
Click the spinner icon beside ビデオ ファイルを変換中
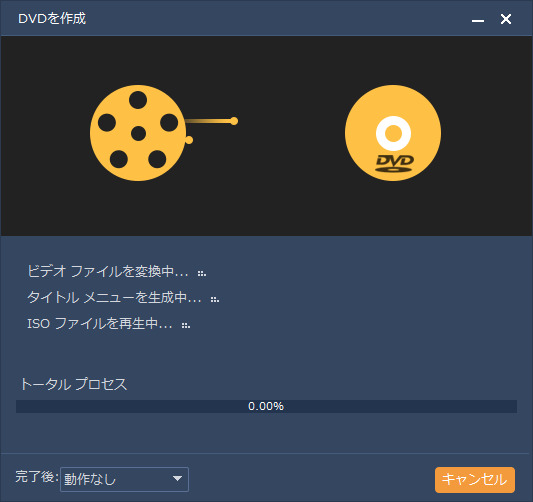202,274
